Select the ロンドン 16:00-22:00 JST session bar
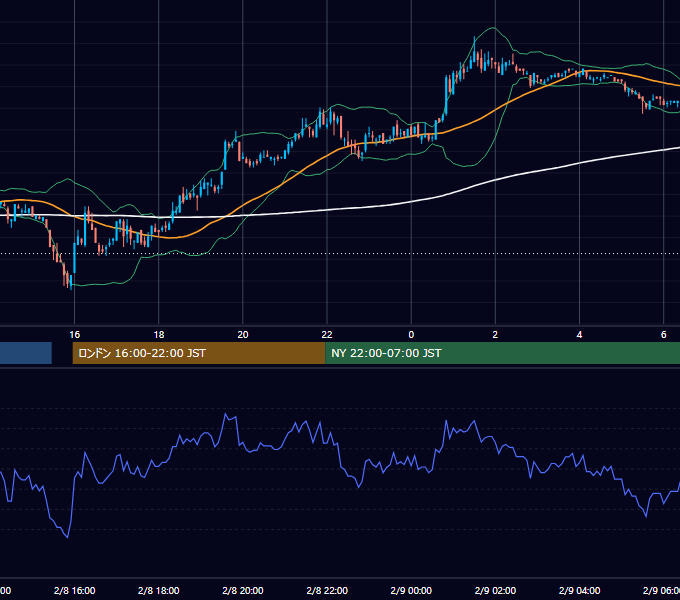Screen dimensions: 680x600 point(199,353)
